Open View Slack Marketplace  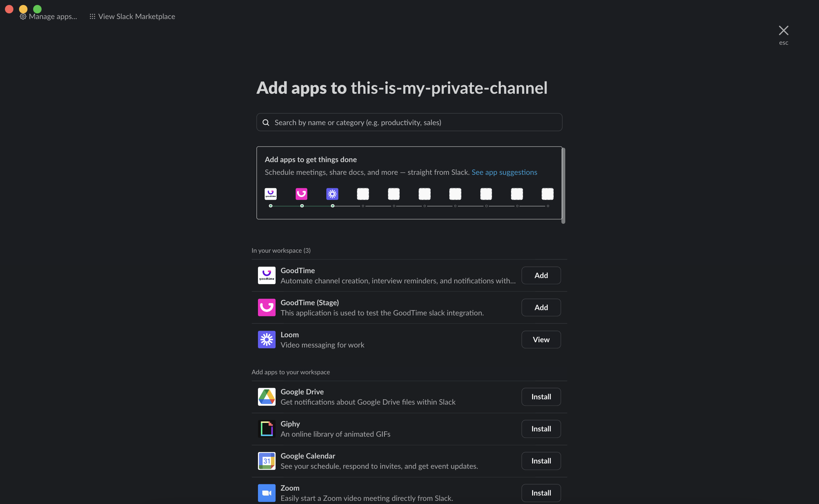click(x=133, y=17)
